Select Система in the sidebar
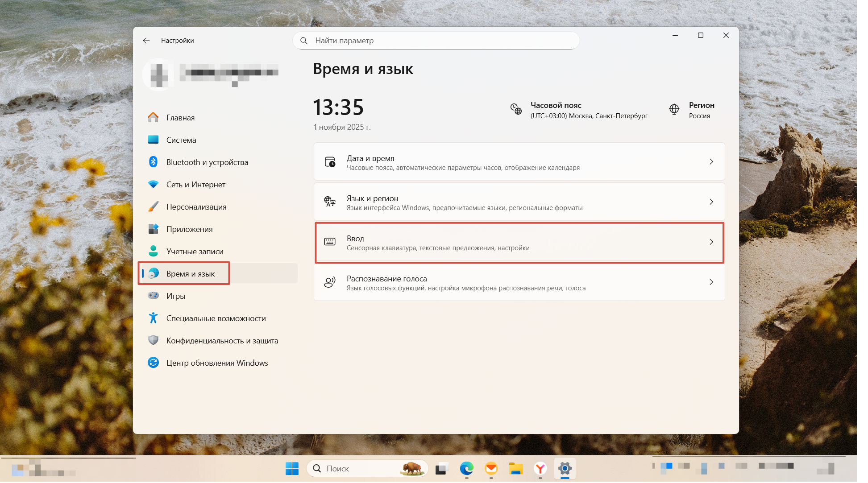 181,140
